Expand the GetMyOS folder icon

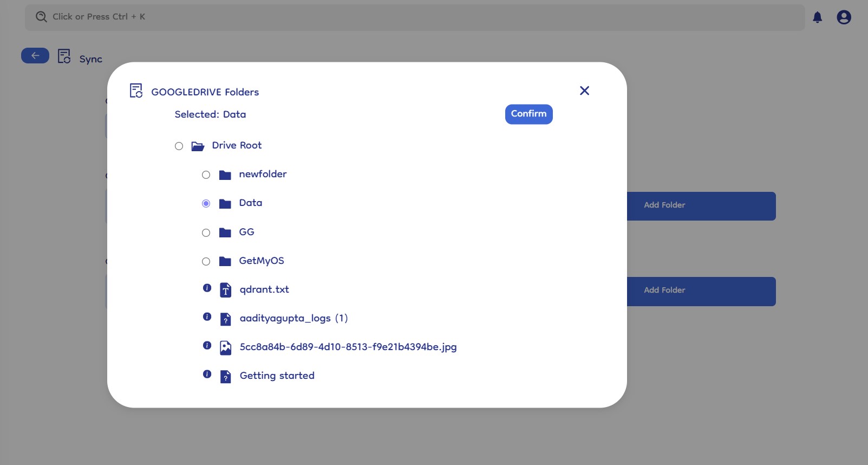[225, 262]
